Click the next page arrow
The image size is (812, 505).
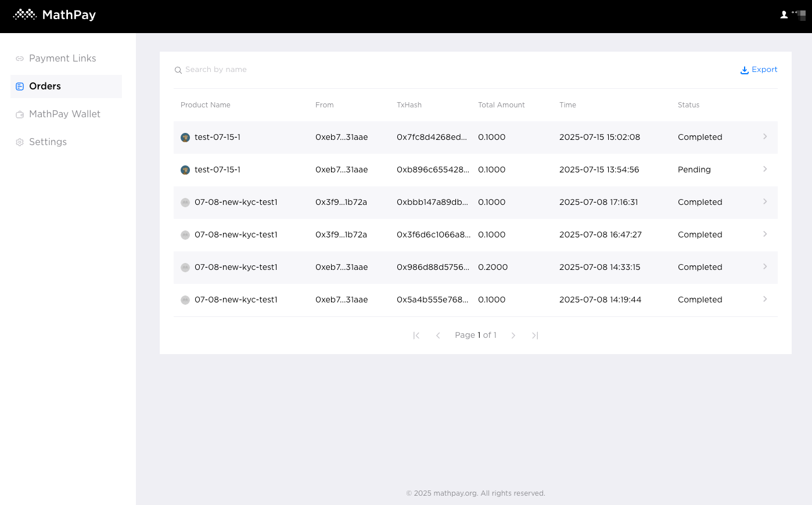click(x=513, y=336)
